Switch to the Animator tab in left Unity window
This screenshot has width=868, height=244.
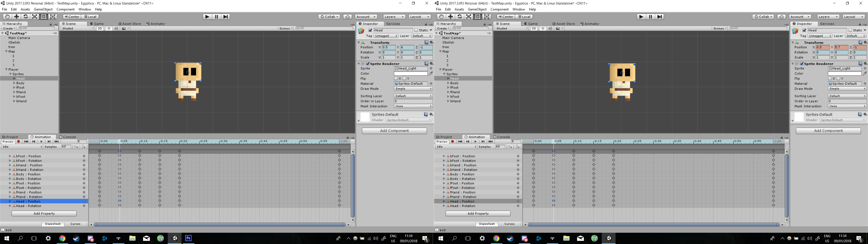(156, 23)
